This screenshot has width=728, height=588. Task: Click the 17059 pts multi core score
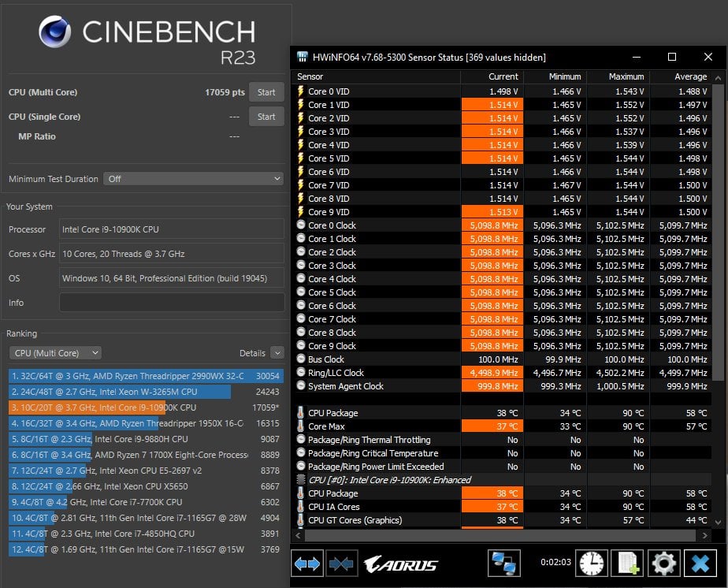225,92
